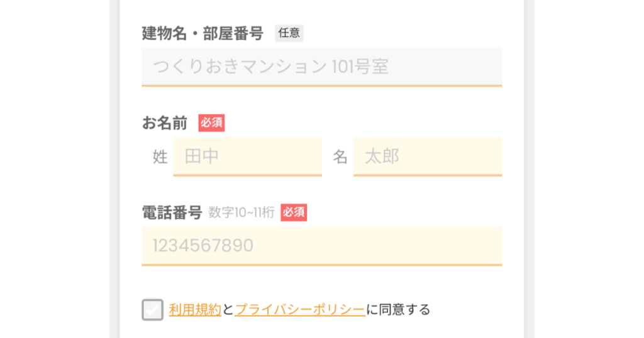The image size is (644, 338).
Task: Click the 数字10~11桁 hint text
Action: [x=241, y=213]
